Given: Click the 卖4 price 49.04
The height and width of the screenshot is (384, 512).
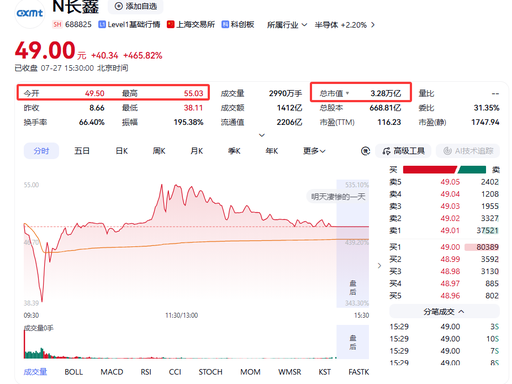Looking at the screenshot, I should (450, 194).
